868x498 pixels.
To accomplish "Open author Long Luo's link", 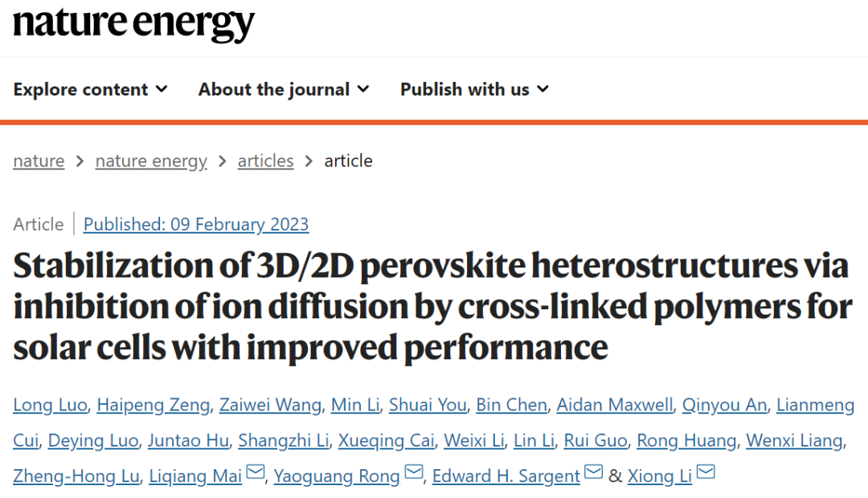I will (51, 405).
